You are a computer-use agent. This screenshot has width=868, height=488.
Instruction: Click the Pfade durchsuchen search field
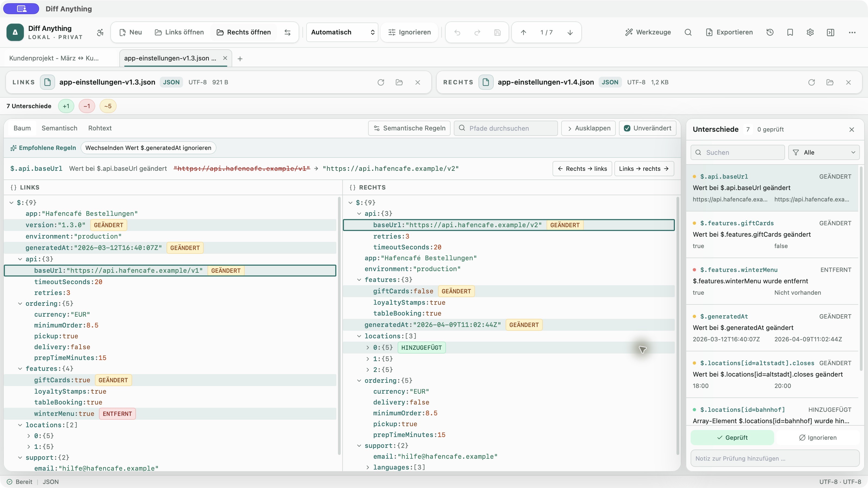click(506, 128)
